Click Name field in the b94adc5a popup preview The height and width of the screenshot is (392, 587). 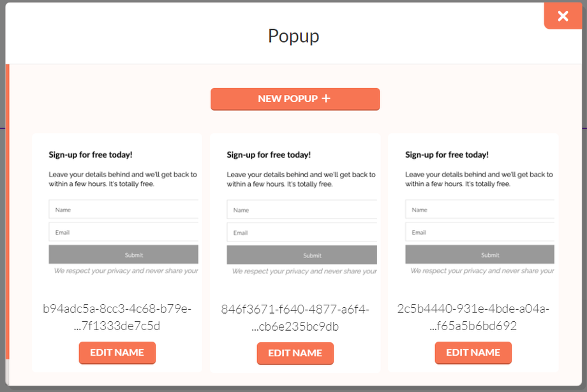click(x=123, y=210)
